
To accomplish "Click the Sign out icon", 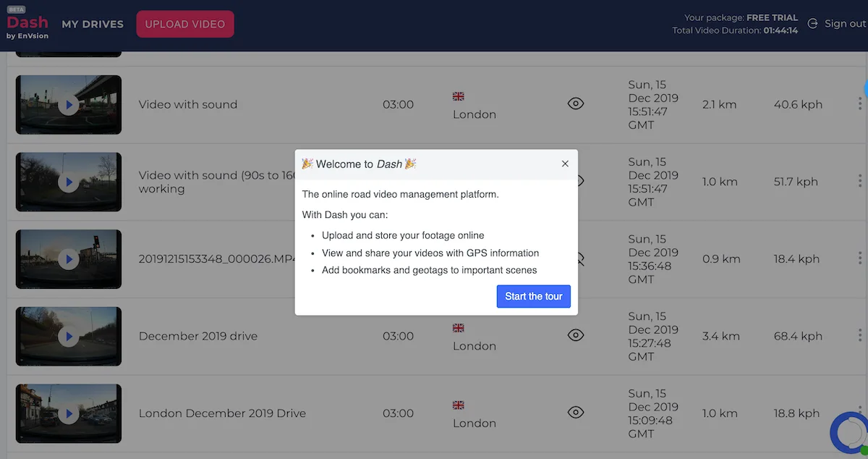I will pyautogui.click(x=812, y=24).
